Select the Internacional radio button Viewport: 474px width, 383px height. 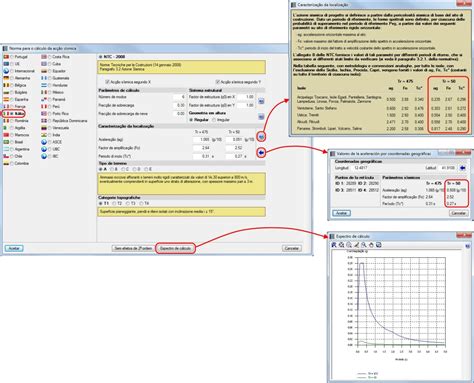click(12, 71)
